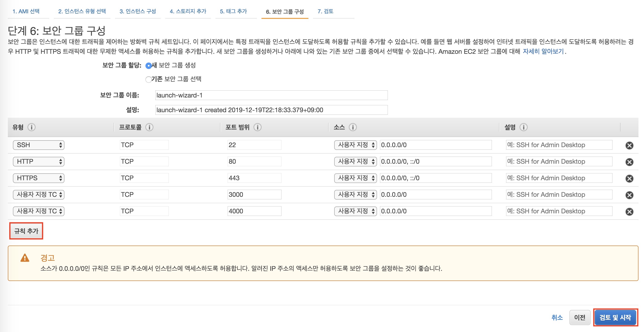The image size is (644, 332).
Task: Open type dropdown for port 4000 rule
Action: [x=39, y=211]
